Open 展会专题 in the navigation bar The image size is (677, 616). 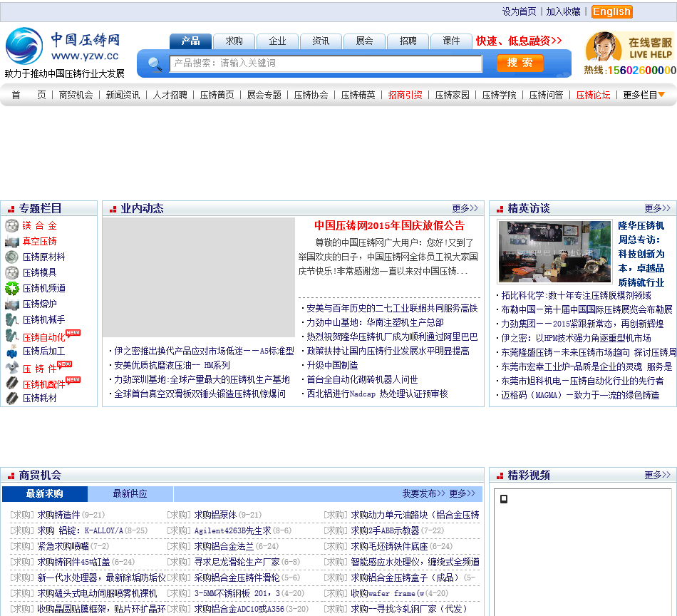tap(264, 95)
